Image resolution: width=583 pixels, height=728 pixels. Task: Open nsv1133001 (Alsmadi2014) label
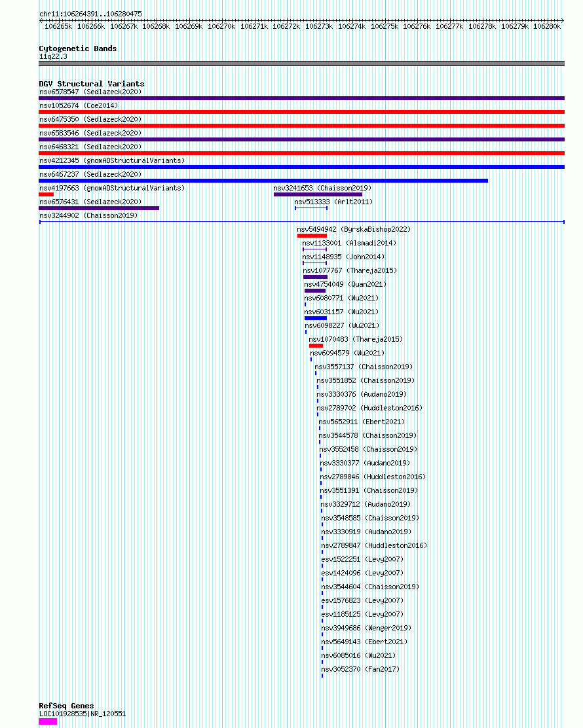coord(349,244)
